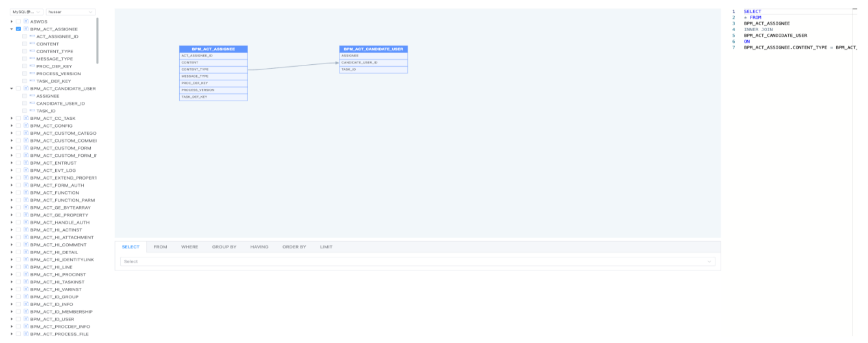
Task: Open the Select columns field below tabs
Action: tap(417, 261)
